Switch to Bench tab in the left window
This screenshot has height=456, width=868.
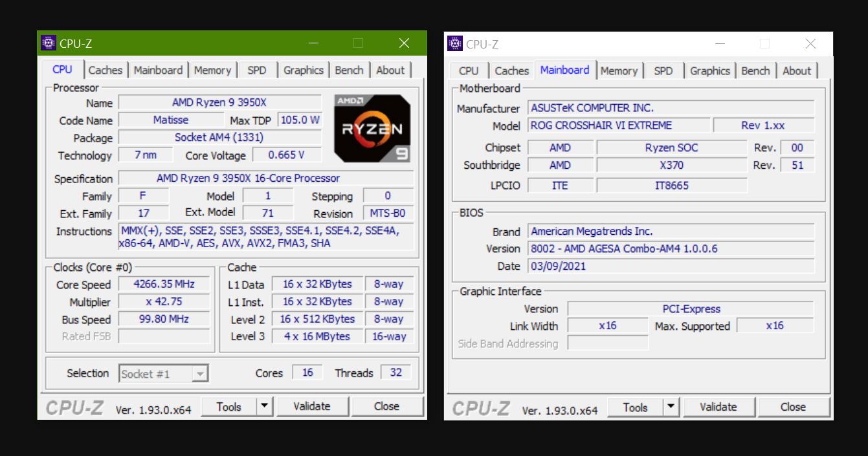[350, 70]
